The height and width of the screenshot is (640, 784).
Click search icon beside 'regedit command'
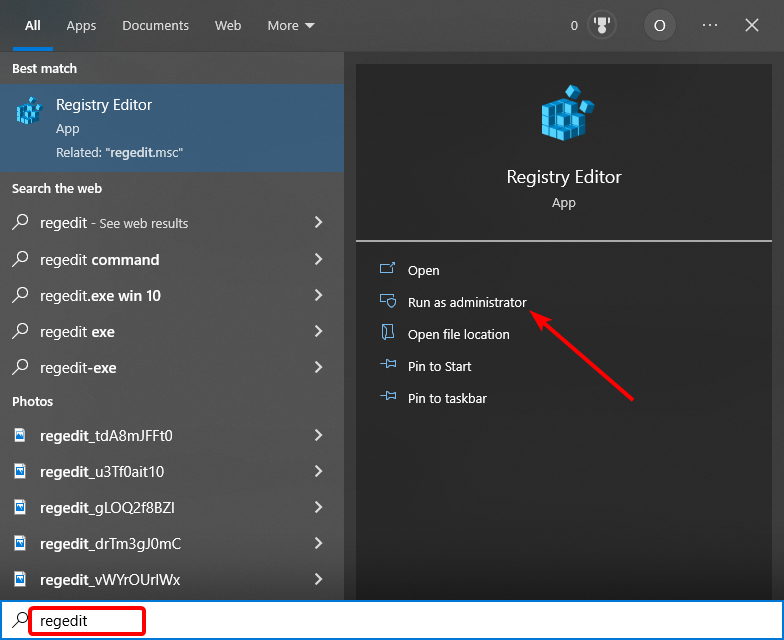20,258
